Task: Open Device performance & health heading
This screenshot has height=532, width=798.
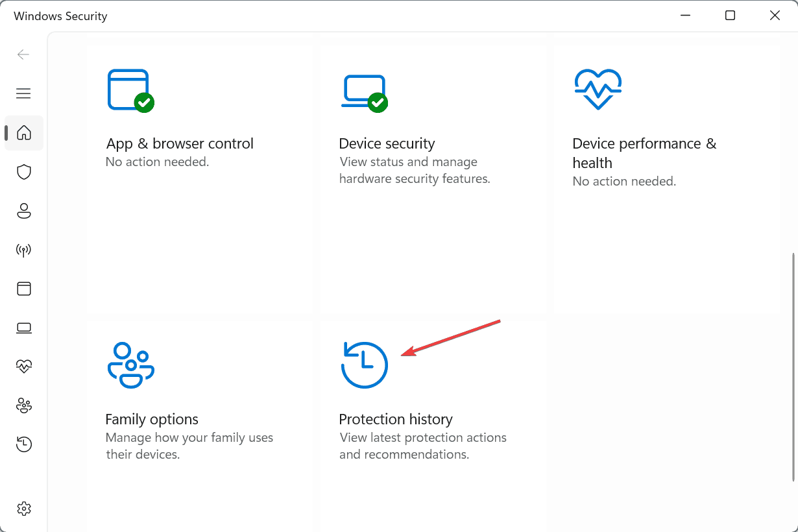Action: (644, 153)
